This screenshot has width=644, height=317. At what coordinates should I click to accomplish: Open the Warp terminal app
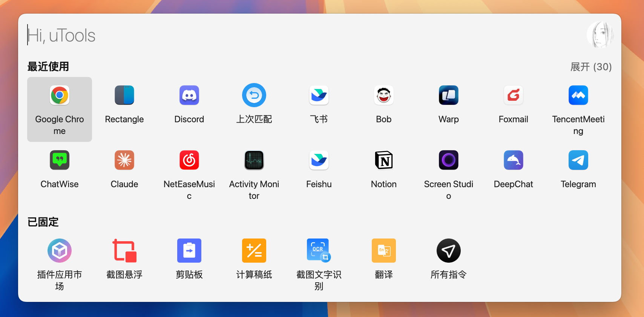(x=449, y=95)
